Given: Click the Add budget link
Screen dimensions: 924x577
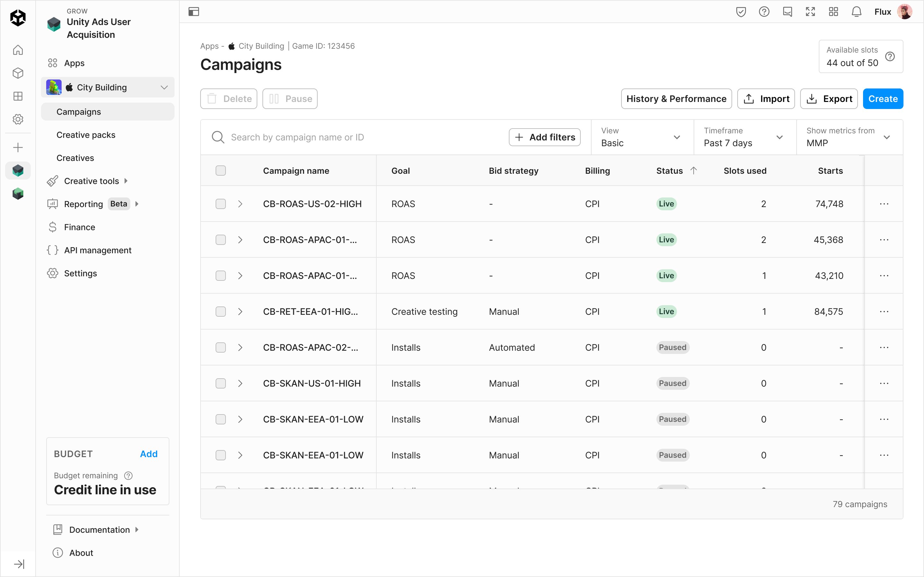Looking at the screenshot, I should pyautogui.click(x=149, y=454).
